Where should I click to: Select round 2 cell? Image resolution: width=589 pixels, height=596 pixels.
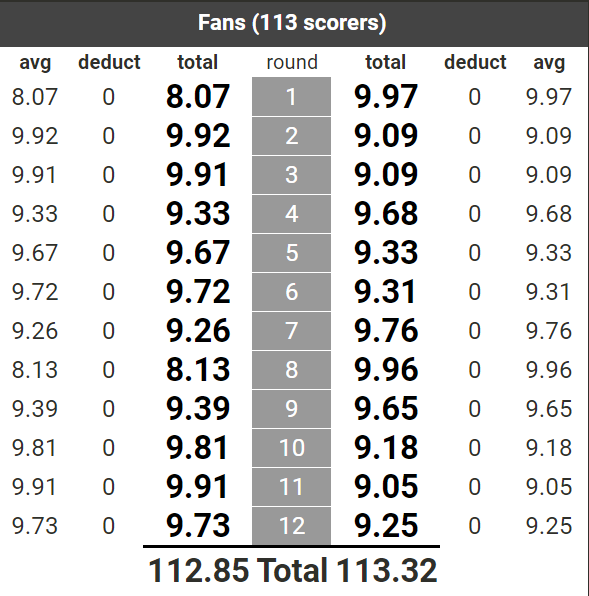click(x=291, y=136)
